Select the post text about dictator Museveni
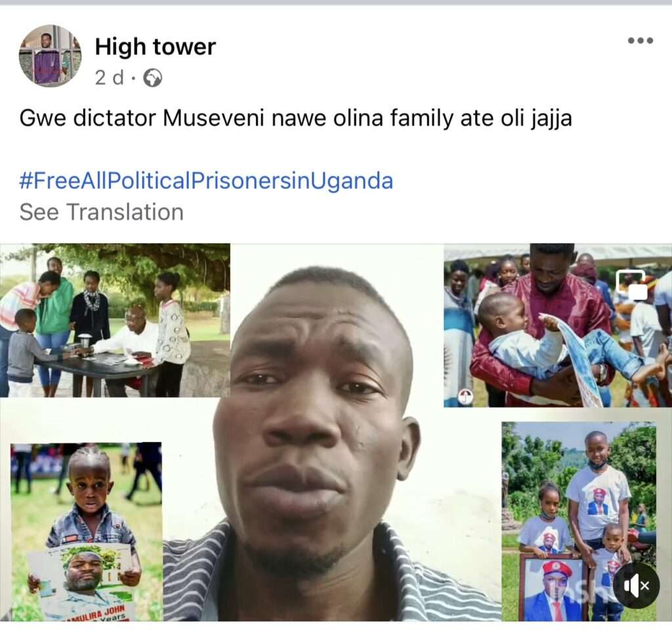Screen dimensions: 672x633 tap(296, 118)
